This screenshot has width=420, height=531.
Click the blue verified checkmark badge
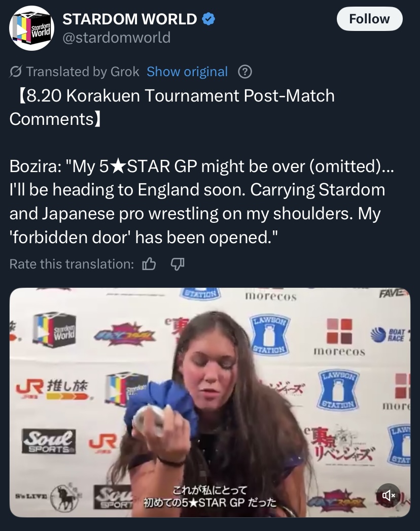[x=208, y=19]
